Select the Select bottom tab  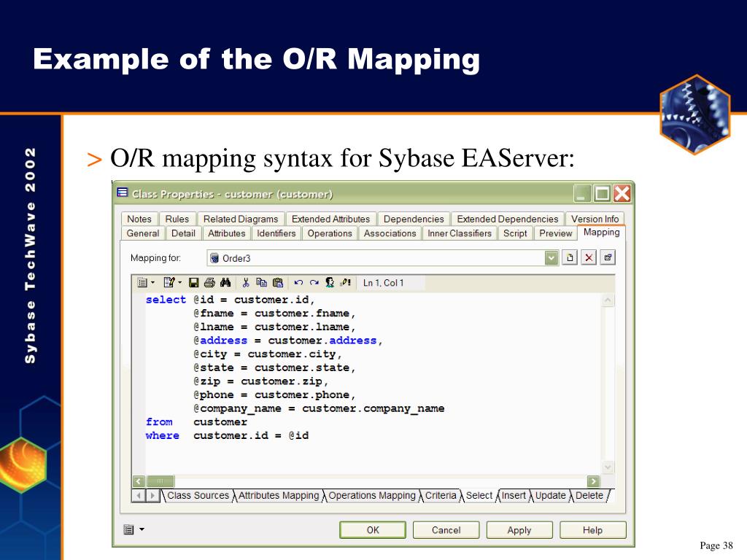(x=479, y=495)
